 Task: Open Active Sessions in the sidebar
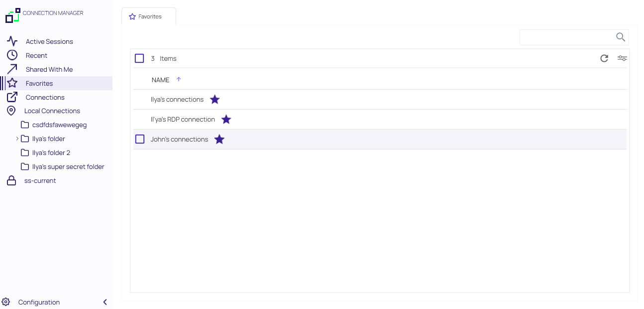coord(49,42)
